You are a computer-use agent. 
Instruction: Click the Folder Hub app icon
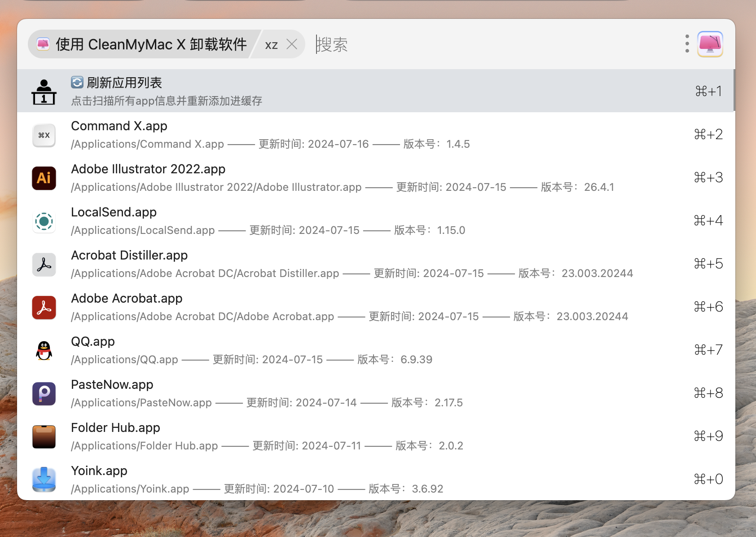pyautogui.click(x=44, y=437)
